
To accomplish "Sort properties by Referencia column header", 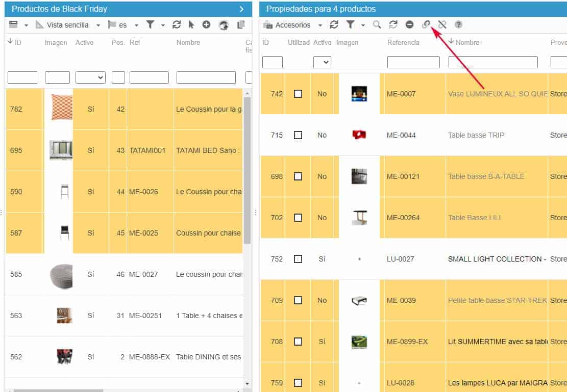I will click(x=403, y=42).
